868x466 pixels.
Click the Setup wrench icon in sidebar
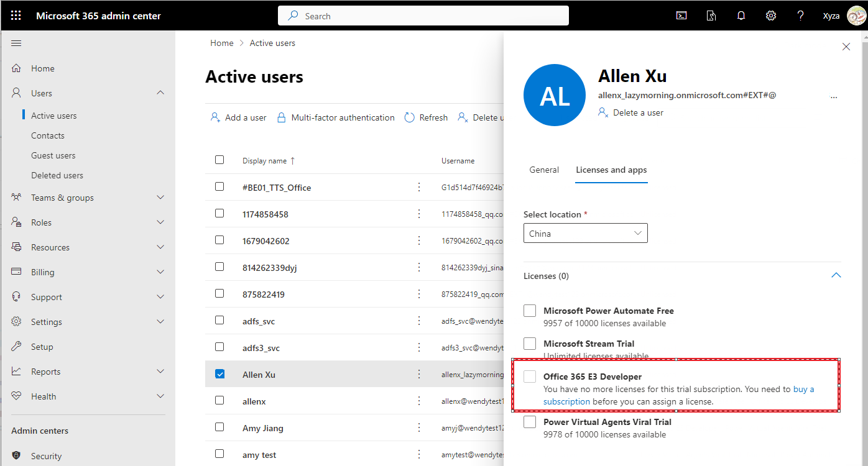click(x=17, y=347)
